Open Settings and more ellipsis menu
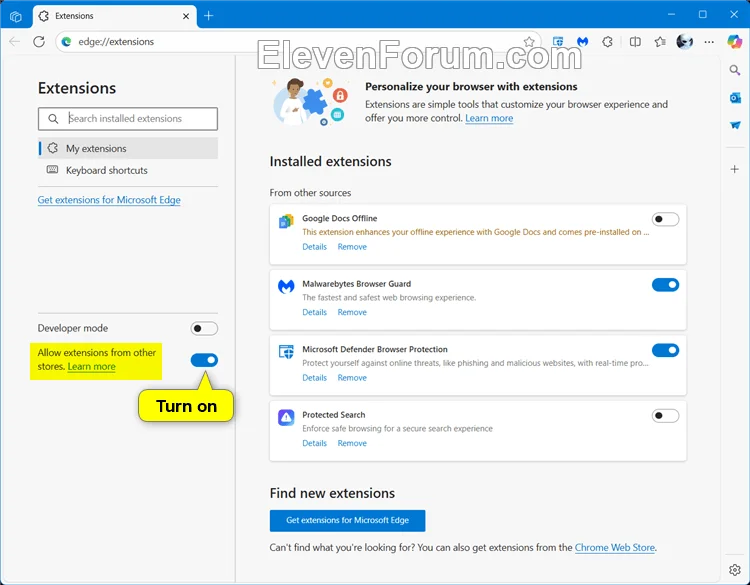The image size is (750, 585). [709, 42]
